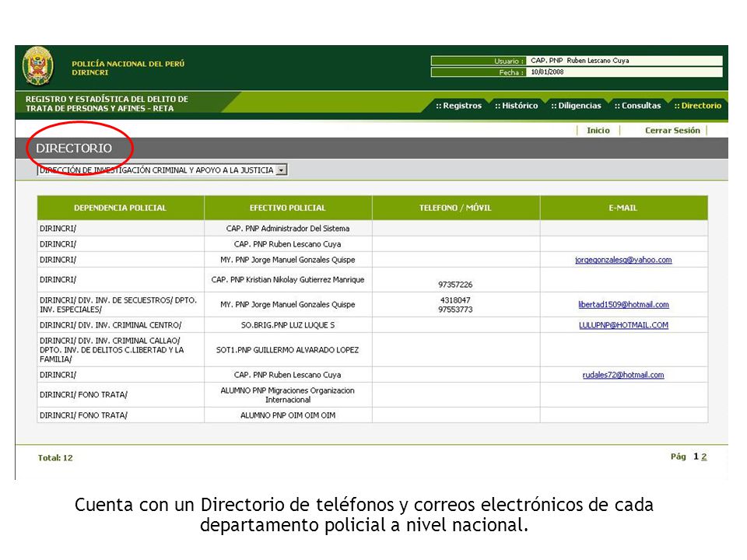Screen dimensions: 747x560
Task: Click Cerrar Sesión link
Action: [x=672, y=131]
